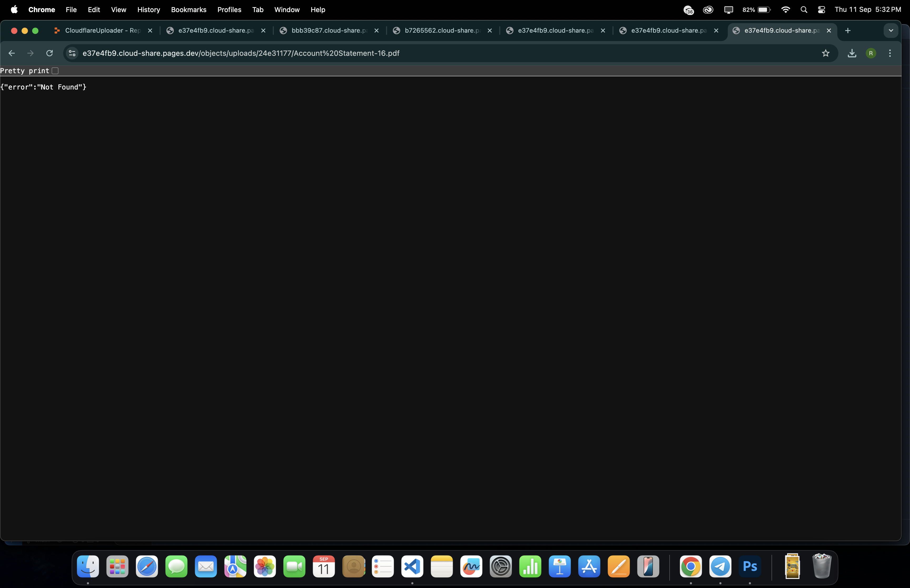
Task: Open the Edit menu
Action: point(94,9)
